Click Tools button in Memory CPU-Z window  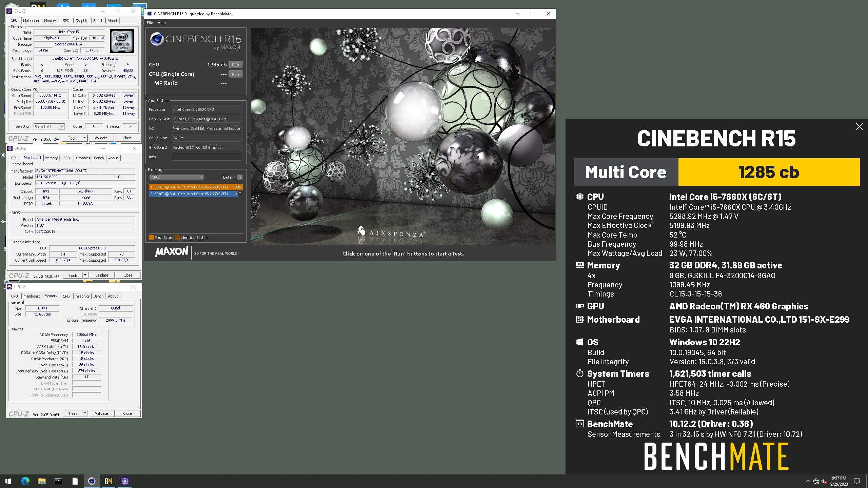click(x=73, y=413)
